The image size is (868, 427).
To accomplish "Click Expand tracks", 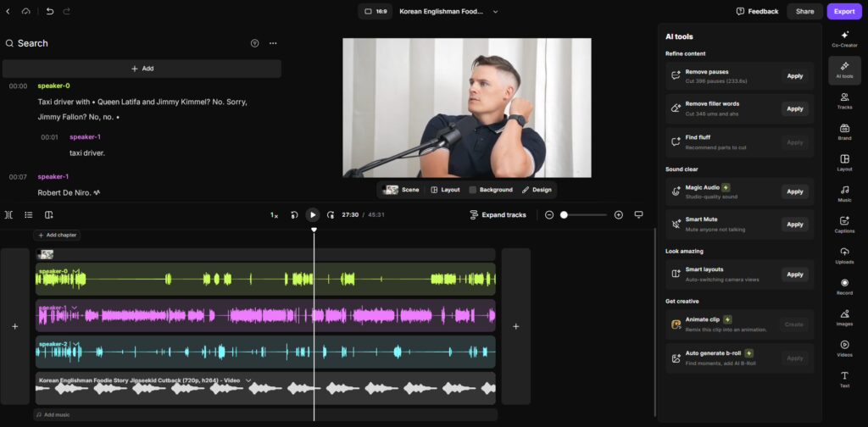I will pos(498,214).
